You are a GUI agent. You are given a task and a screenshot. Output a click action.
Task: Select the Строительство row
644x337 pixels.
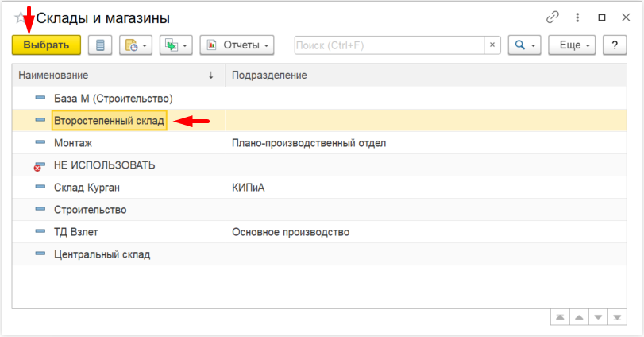pos(319,210)
